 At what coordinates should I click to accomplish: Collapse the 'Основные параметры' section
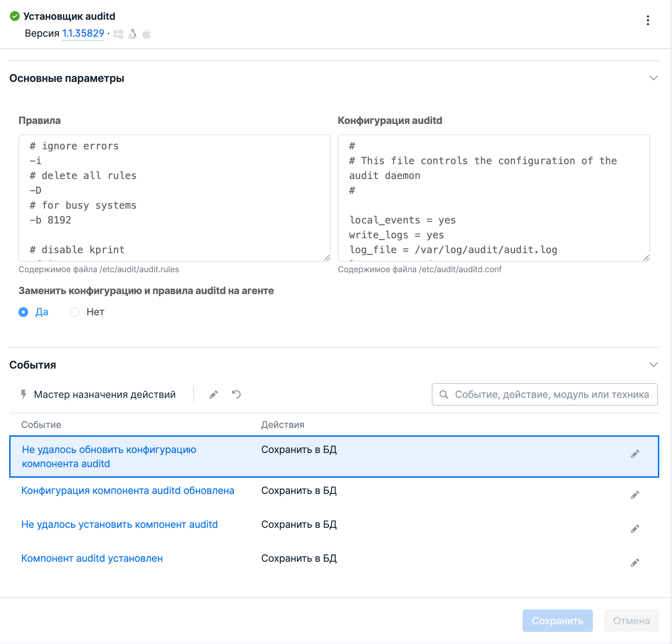[653, 78]
